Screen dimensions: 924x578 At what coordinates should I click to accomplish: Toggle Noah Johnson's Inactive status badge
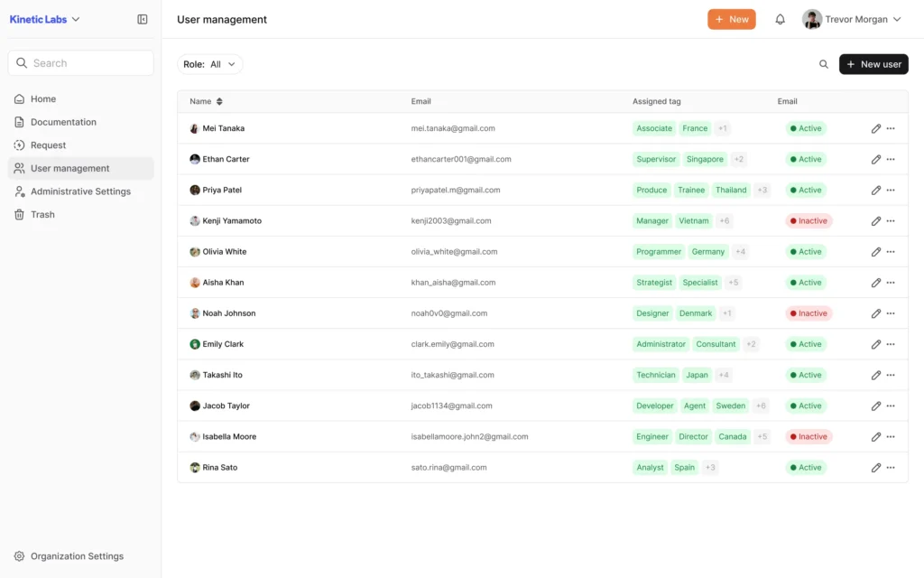point(808,313)
